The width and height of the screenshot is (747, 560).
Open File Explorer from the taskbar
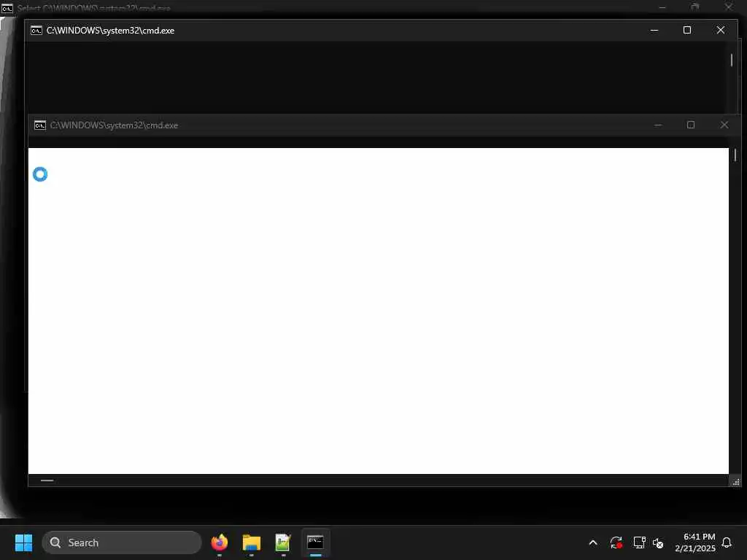point(252,542)
